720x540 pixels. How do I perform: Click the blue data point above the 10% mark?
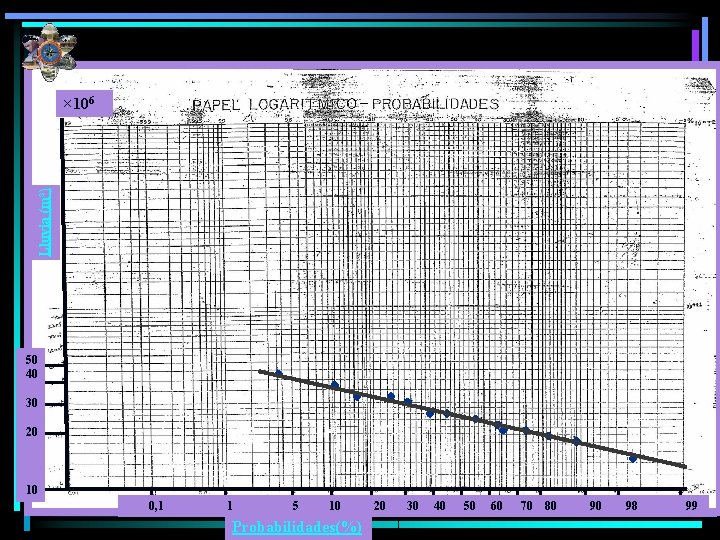point(335,385)
